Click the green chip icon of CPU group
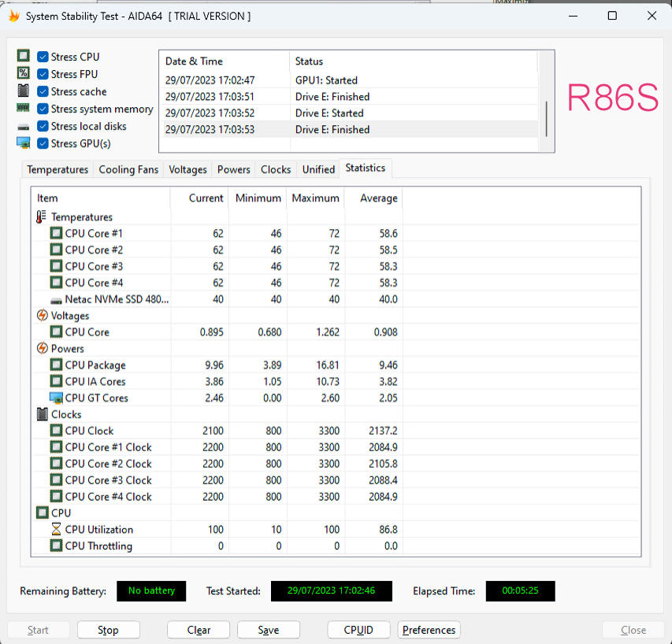672x644 pixels. [x=42, y=513]
